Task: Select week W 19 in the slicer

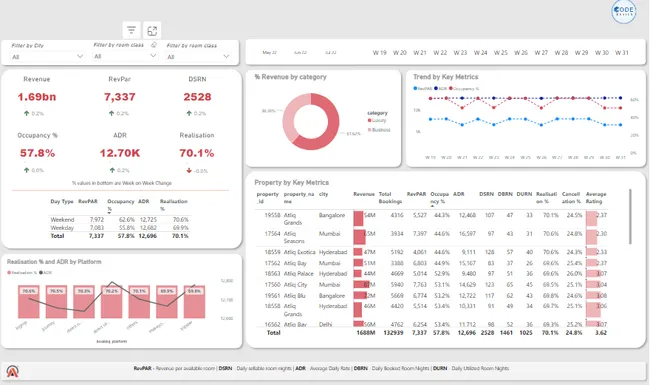Action: tap(379, 53)
